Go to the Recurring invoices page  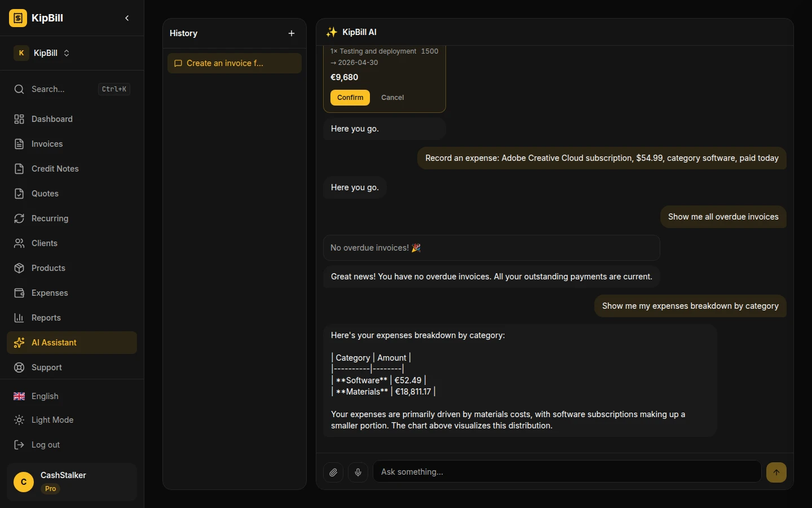point(50,218)
